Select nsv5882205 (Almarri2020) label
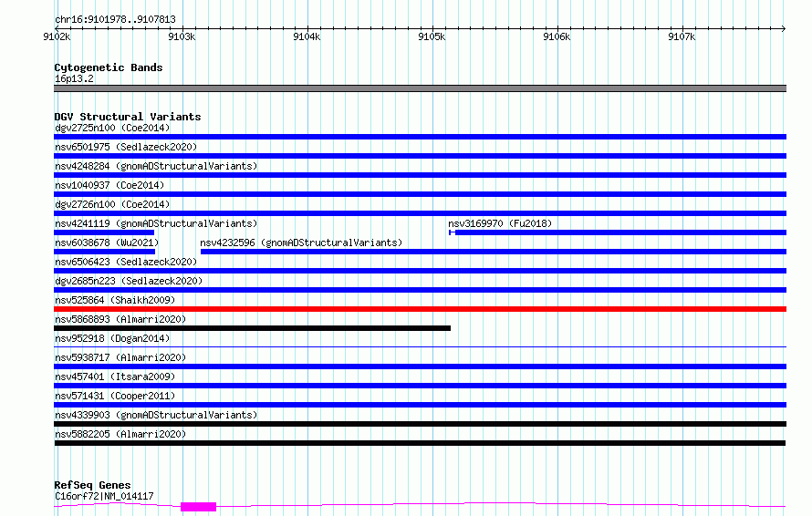Screen dimensions: 812x516 click(120, 434)
